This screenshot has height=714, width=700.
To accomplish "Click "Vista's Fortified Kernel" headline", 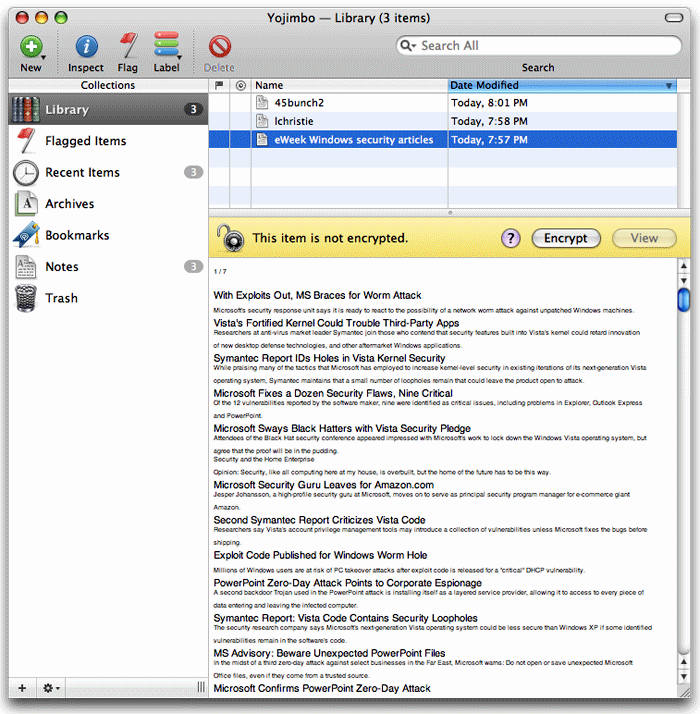I will click(336, 323).
